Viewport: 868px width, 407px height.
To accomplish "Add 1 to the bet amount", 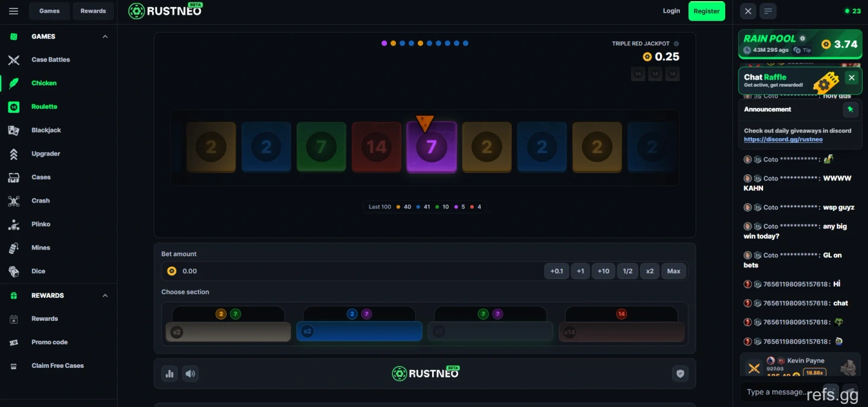I will (580, 271).
